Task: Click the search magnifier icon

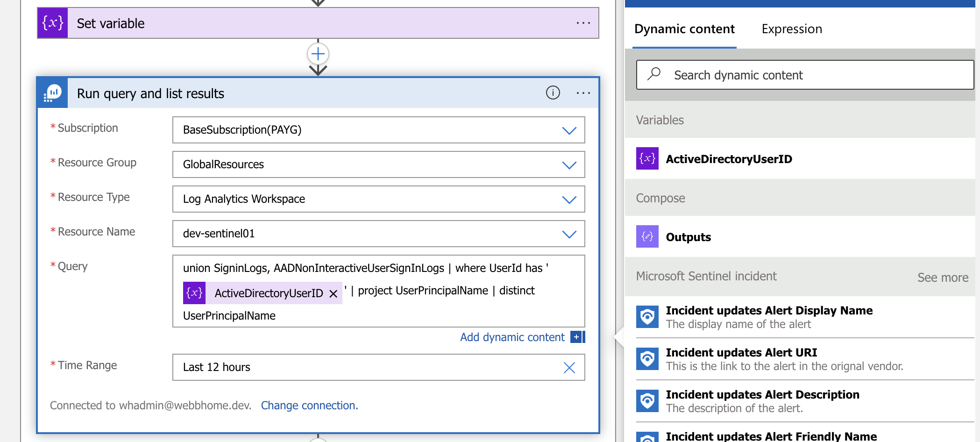Action: [x=654, y=74]
